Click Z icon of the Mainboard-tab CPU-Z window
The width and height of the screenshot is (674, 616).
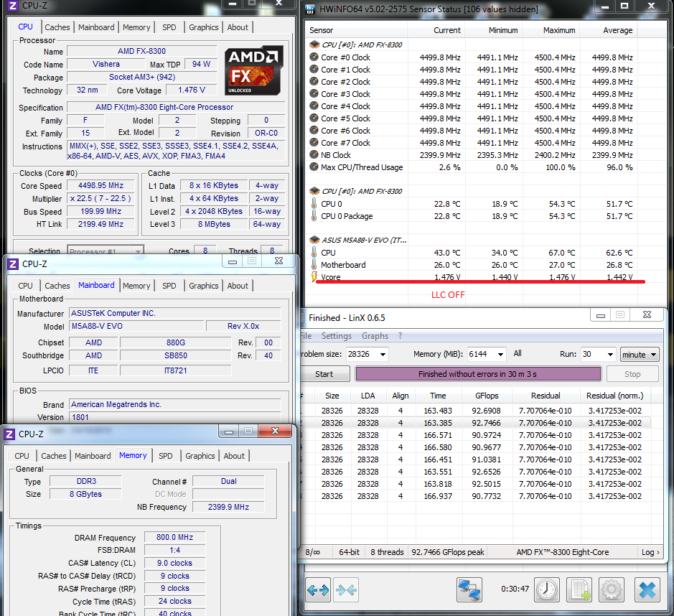pos(13,264)
